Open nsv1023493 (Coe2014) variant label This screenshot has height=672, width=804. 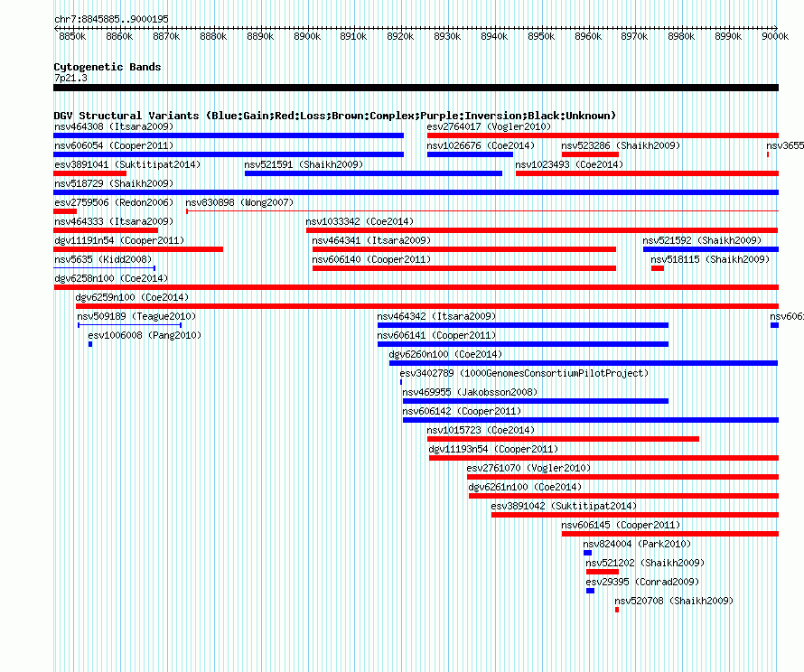click(569, 164)
